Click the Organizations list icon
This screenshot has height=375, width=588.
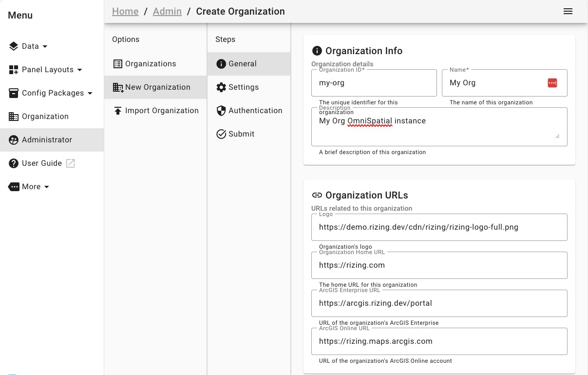coord(118,64)
